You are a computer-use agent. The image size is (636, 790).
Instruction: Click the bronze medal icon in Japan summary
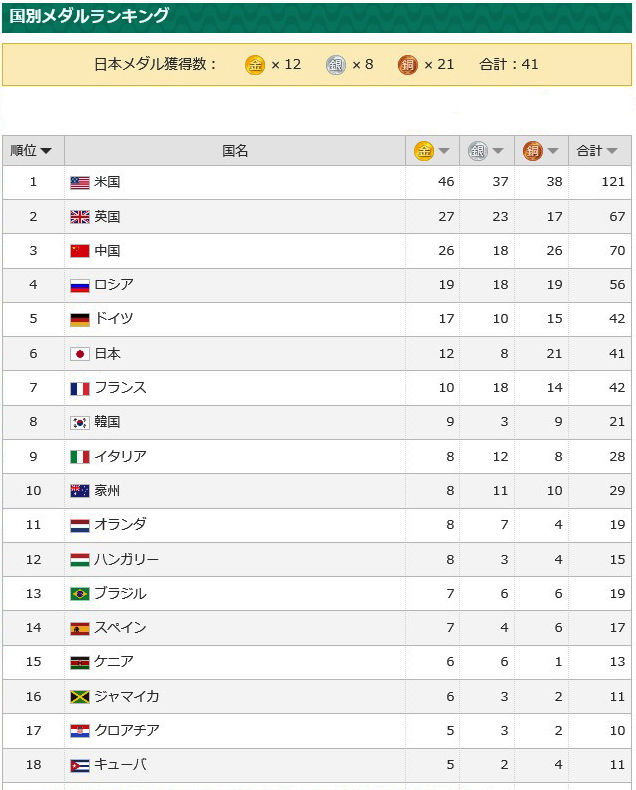pos(408,64)
